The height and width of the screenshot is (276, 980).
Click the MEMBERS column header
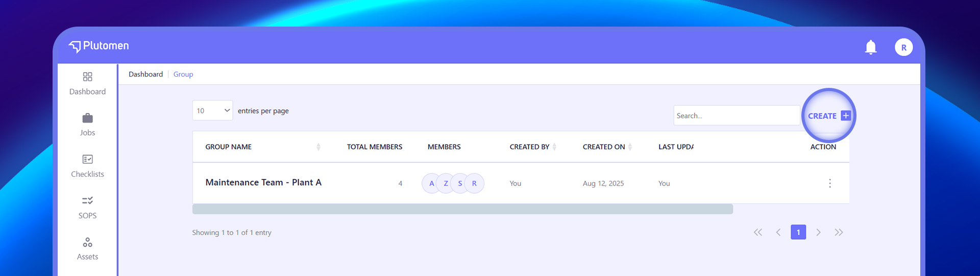[444, 147]
